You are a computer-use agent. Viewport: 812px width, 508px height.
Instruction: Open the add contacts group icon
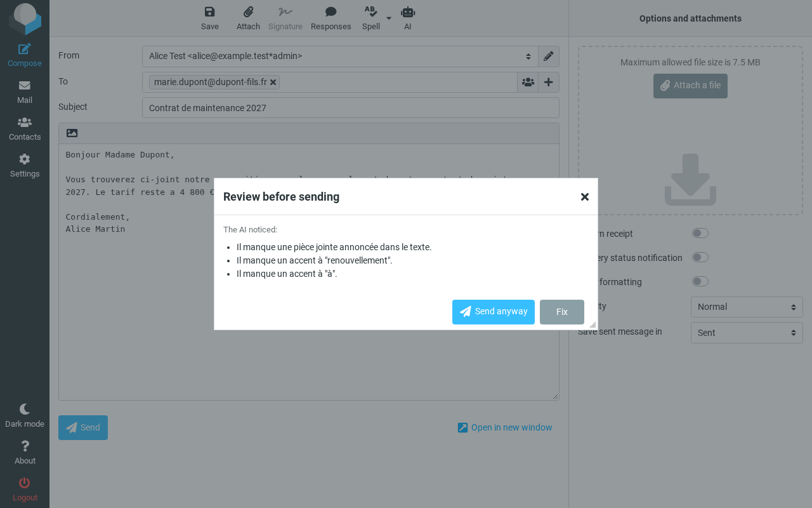(x=528, y=83)
